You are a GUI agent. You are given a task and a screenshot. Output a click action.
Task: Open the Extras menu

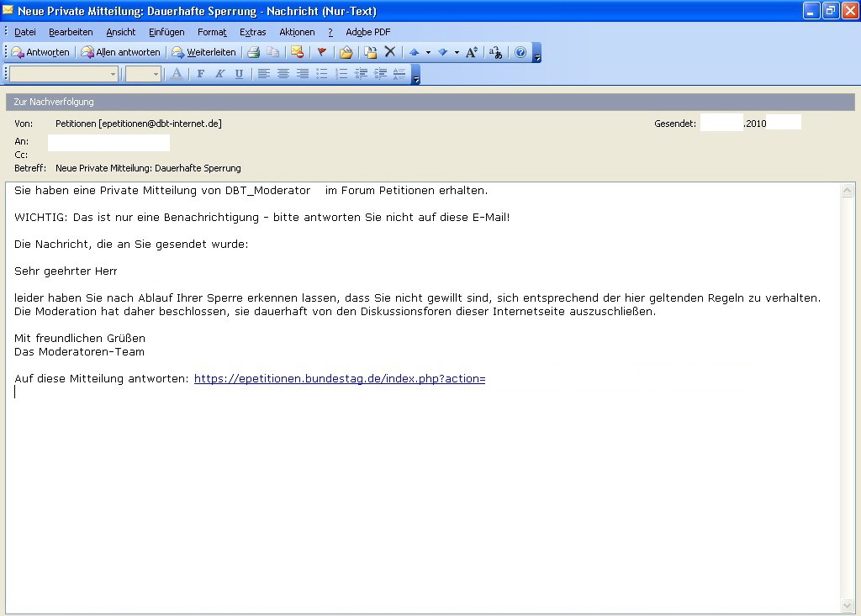point(252,32)
